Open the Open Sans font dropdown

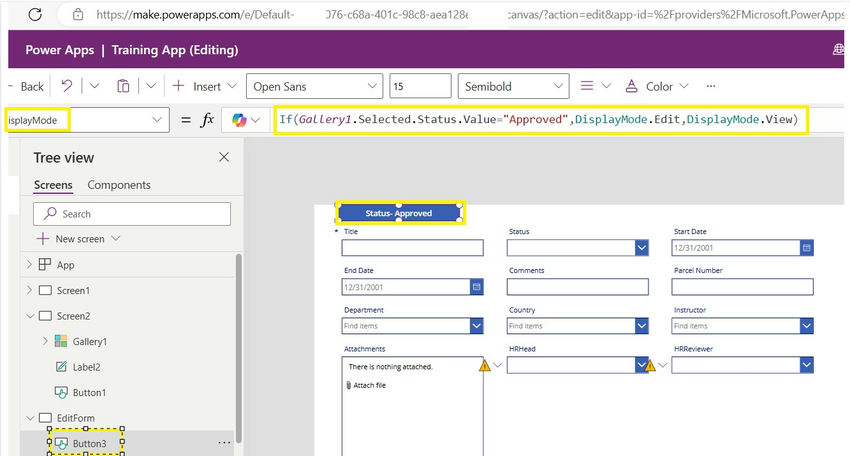pyautogui.click(x=313, y=86)
